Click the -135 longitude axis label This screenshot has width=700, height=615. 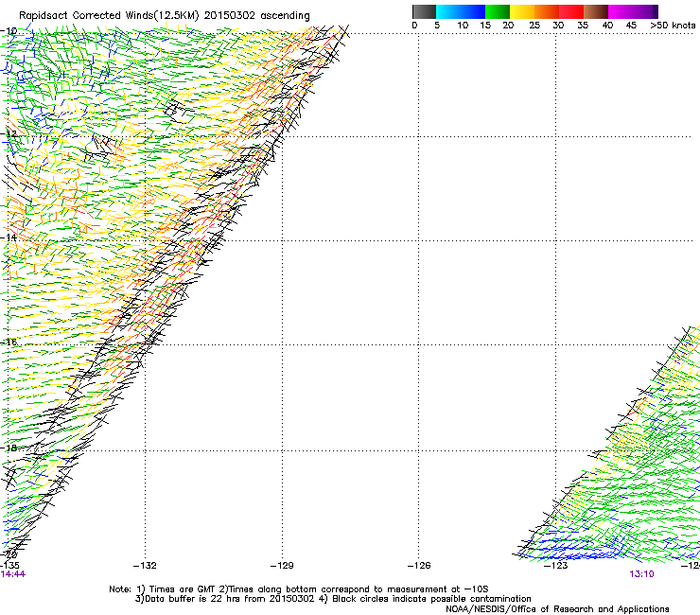click(9, 566)
